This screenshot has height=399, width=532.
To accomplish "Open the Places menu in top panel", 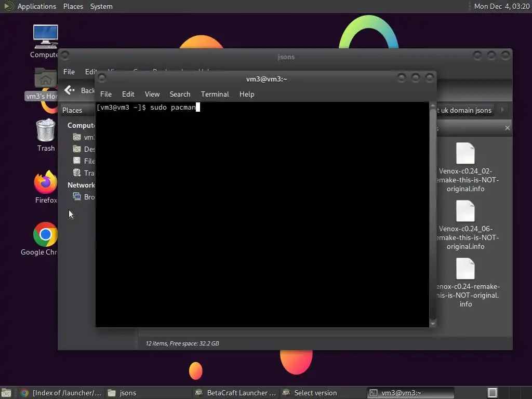I will point(73,6).
